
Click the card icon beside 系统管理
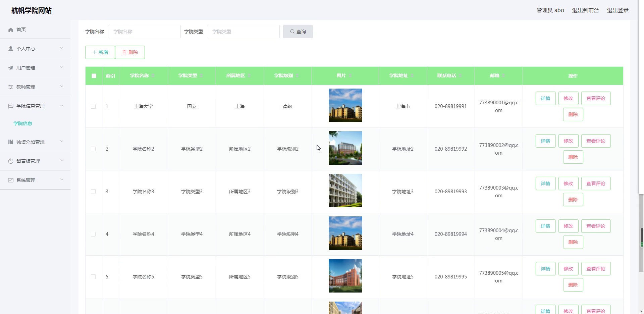11,180
